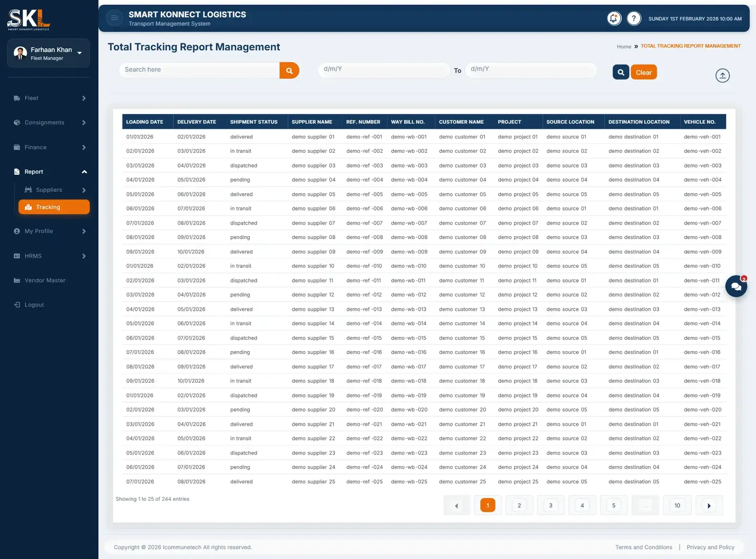Go to page 10 of results
The width and height of the screenshot is (756, 559).
pyautogui.click(x=677, y=505)
